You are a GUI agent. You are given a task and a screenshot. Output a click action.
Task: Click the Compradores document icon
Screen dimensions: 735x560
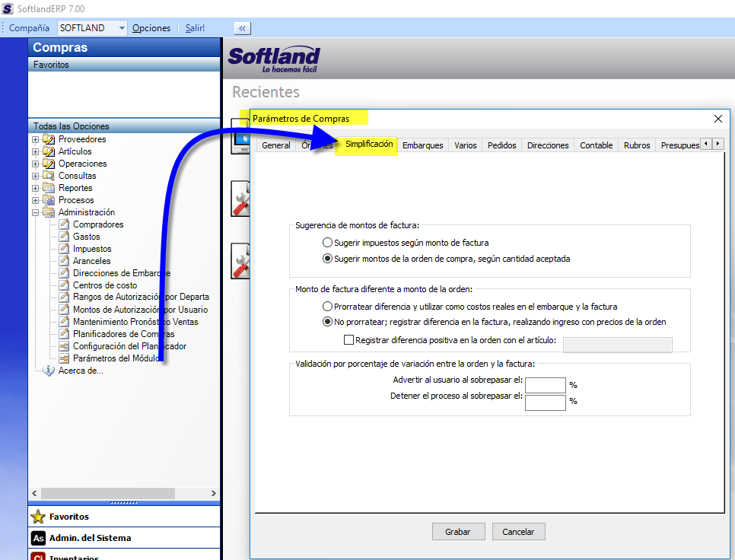click(64, 224)
